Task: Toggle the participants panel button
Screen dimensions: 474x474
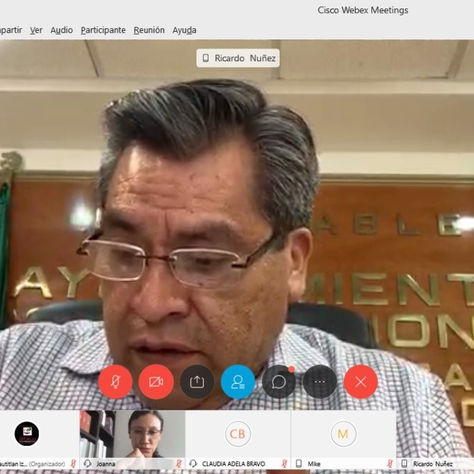Action: tap(238, 382)
